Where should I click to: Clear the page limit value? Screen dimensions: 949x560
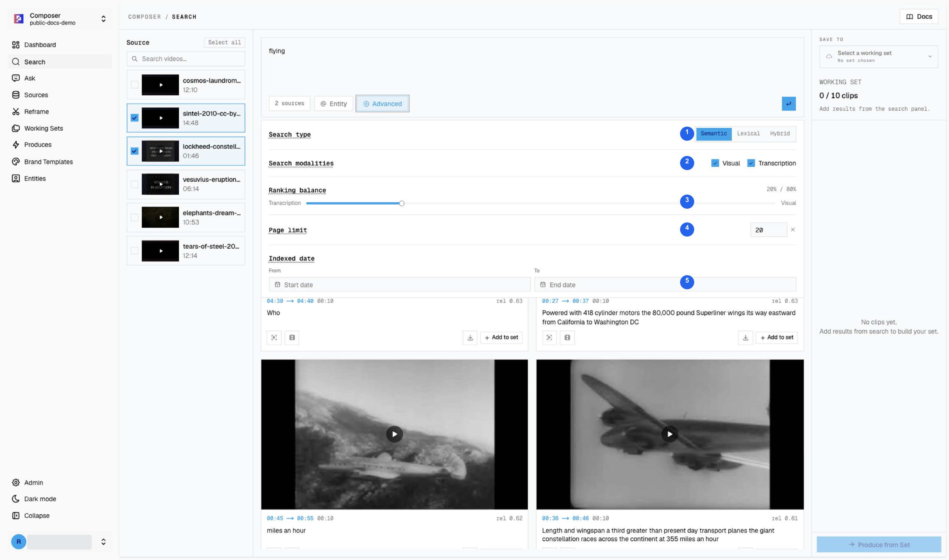pos(793,229)
